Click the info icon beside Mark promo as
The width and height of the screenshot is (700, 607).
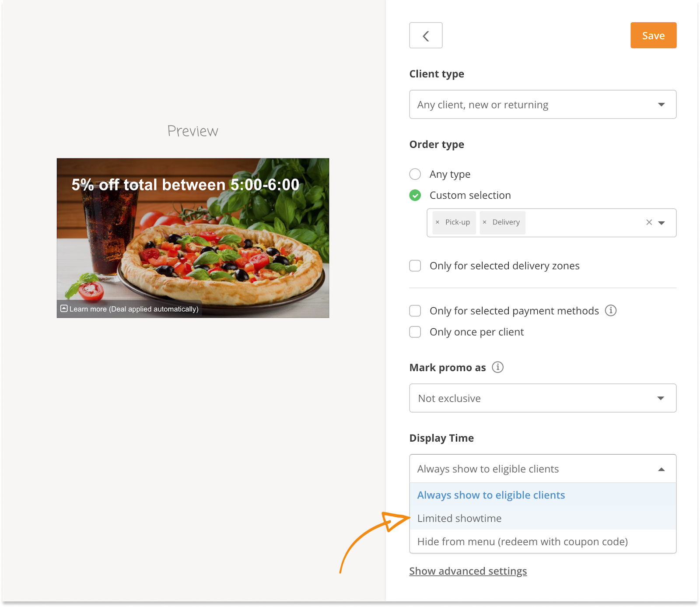click(x=497, y=367)
